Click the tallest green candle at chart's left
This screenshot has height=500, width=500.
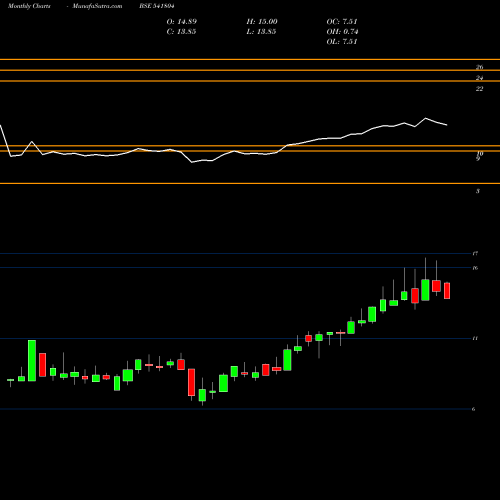click(32, 361)
